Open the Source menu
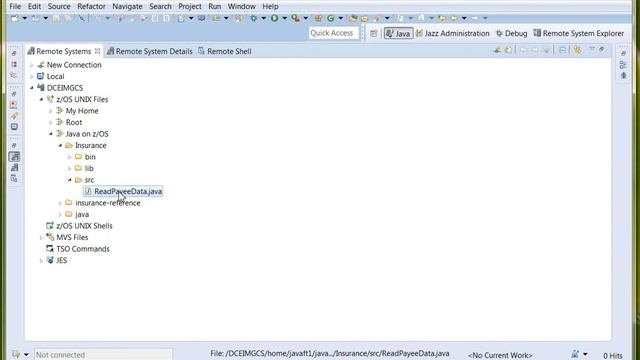This screenshot has height=360, width=640. tap(59, 7)
